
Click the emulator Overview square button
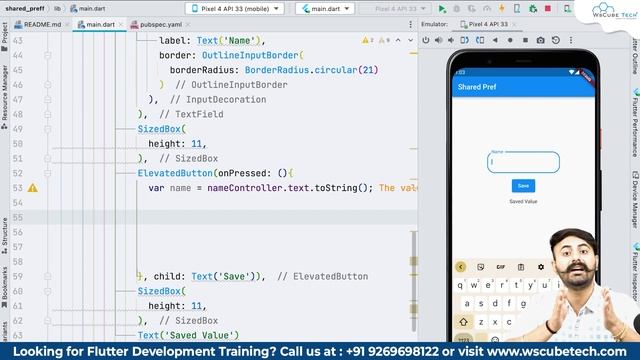click(525, 40)
